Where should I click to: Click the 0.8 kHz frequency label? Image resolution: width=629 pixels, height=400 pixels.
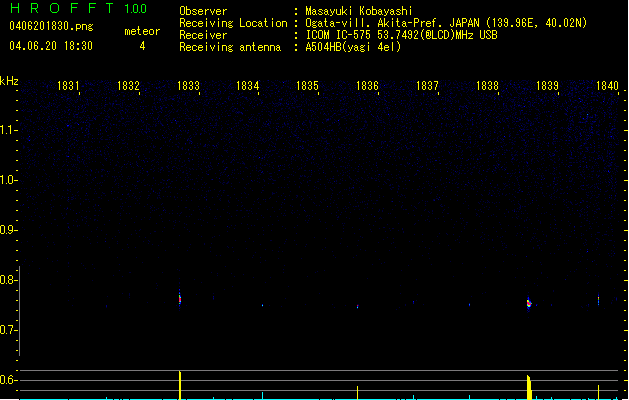click(7, 280)
